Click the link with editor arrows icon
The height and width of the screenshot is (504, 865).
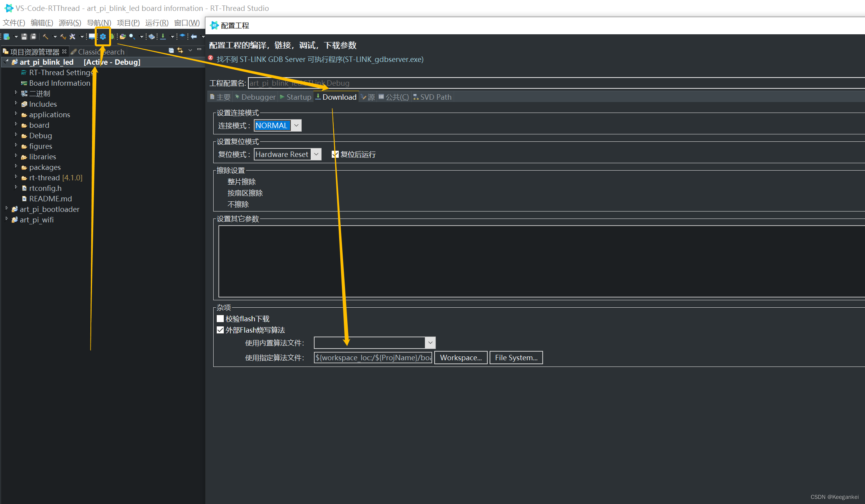point(180,51)
